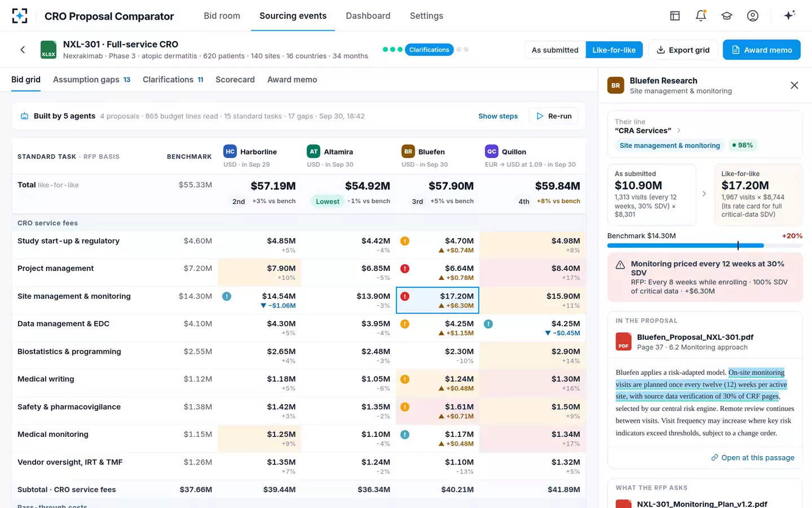Go back using the left arrow
The image size is (812, 508).
(23, 50)
